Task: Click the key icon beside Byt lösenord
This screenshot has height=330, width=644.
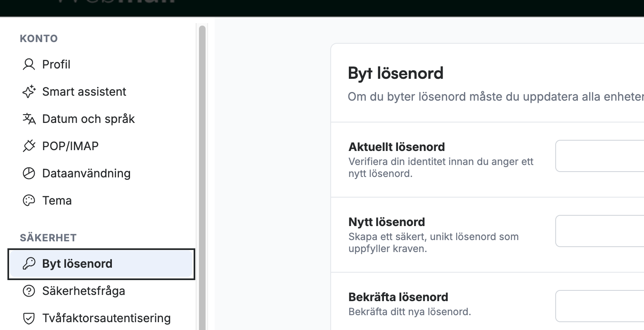Action: click(28, 264)
